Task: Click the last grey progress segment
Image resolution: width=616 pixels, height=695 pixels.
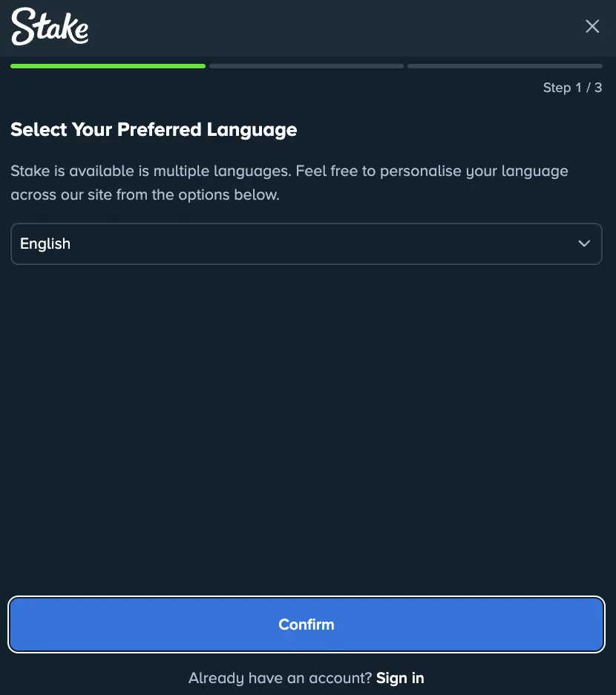Action: coord(505,66)
